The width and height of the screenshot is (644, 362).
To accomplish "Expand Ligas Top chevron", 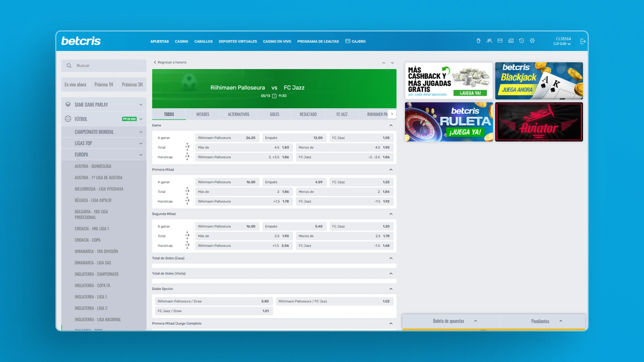I will coord(141,143).
